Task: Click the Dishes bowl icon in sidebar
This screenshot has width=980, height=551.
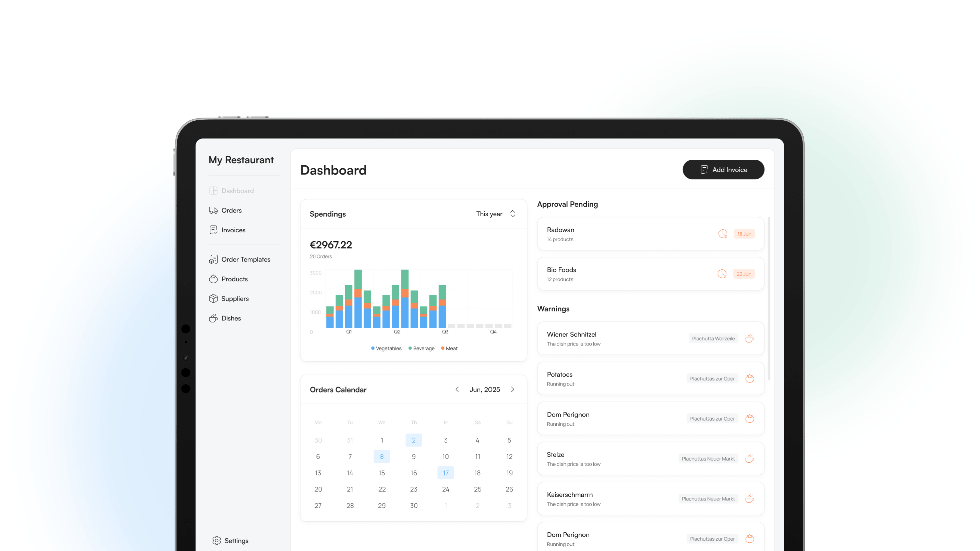Action: [x=213, y=318]
